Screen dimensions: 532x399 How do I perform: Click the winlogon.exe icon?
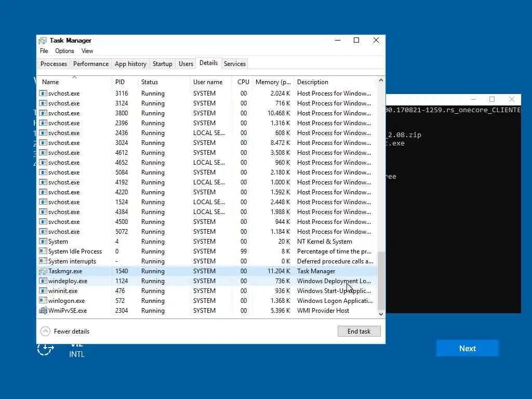point(43,300)
